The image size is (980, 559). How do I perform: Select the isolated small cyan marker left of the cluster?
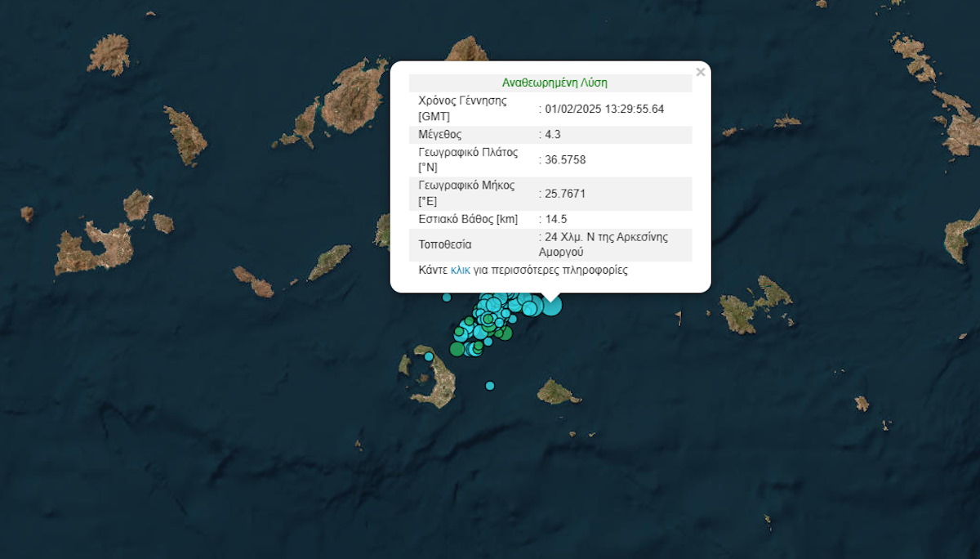point(447,297)
